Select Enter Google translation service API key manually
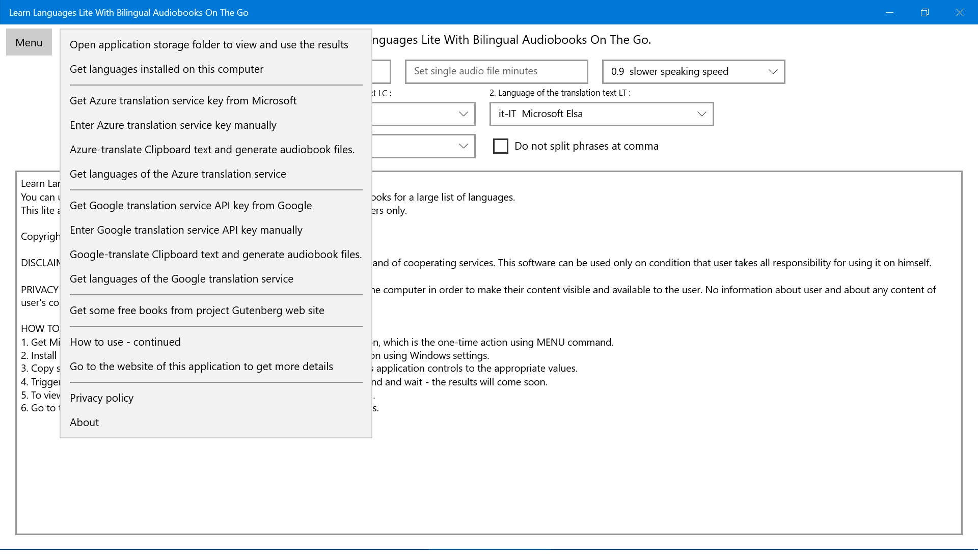 [x=186, y=230]
